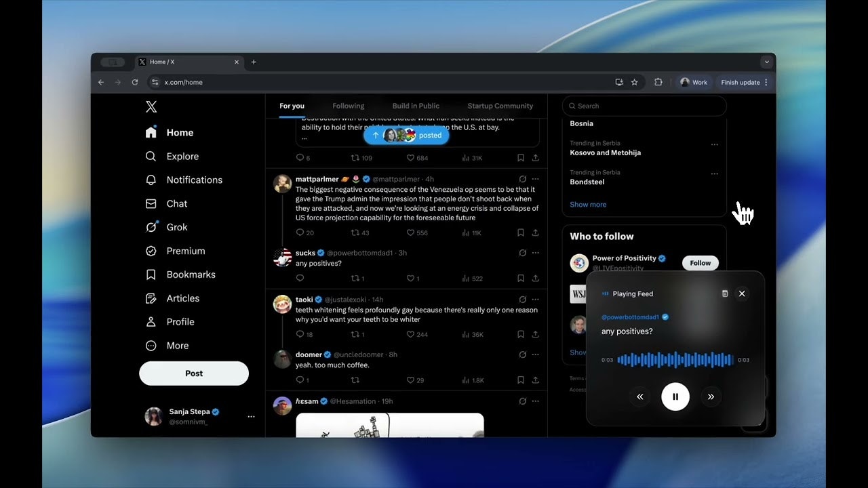868x488 pixels.
Task: Open Profile in the sidebar
Action: pyautogui.click(x=170, y=323)
